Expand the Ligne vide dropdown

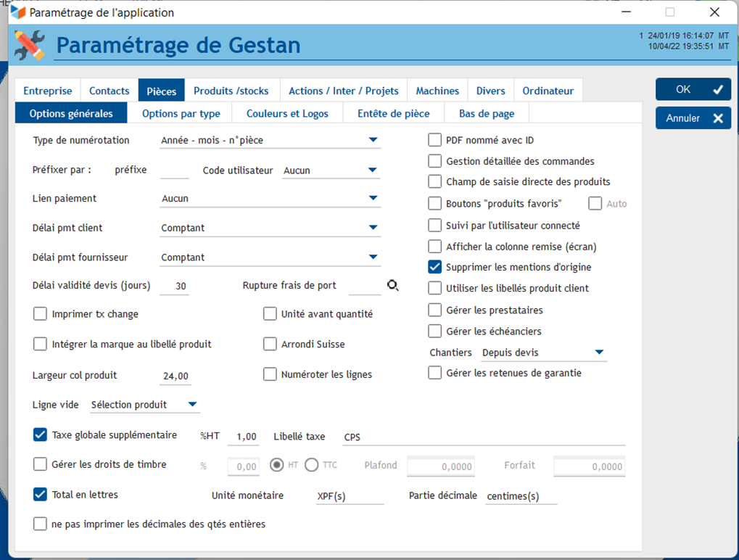(x=192, y=405)
